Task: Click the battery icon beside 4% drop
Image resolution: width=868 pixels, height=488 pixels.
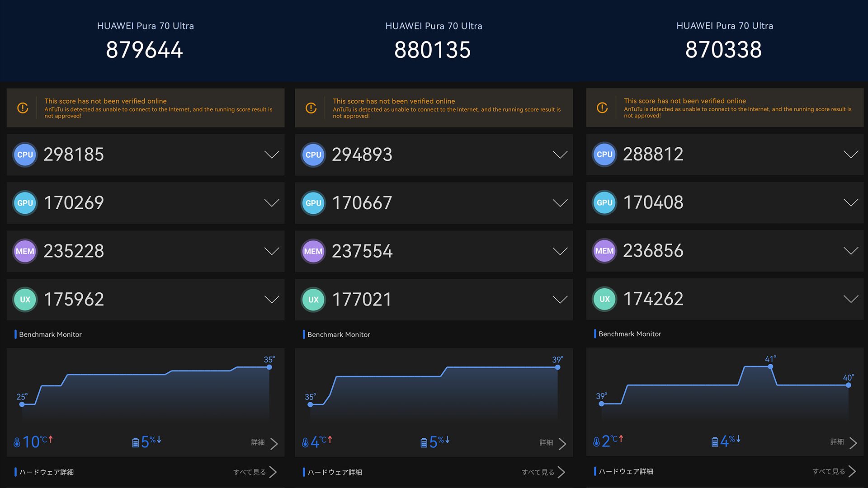Action: pyautogui.click(x=715, y=442)
